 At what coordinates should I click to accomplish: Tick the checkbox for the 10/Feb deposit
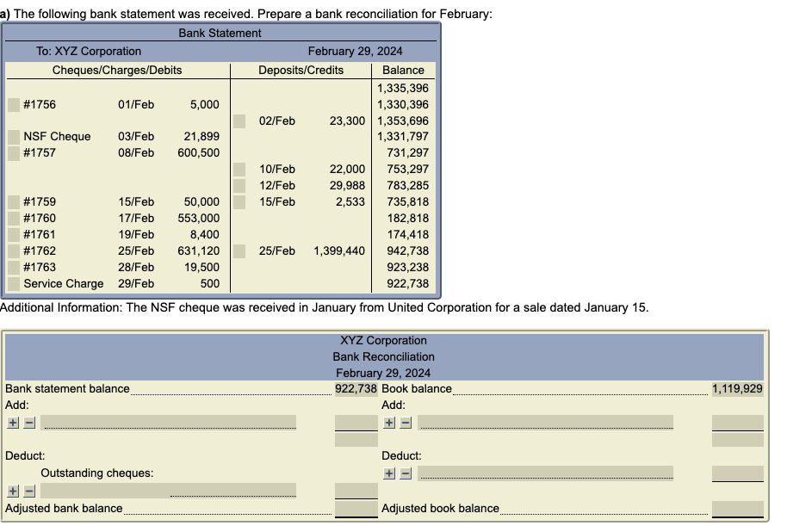239,169
